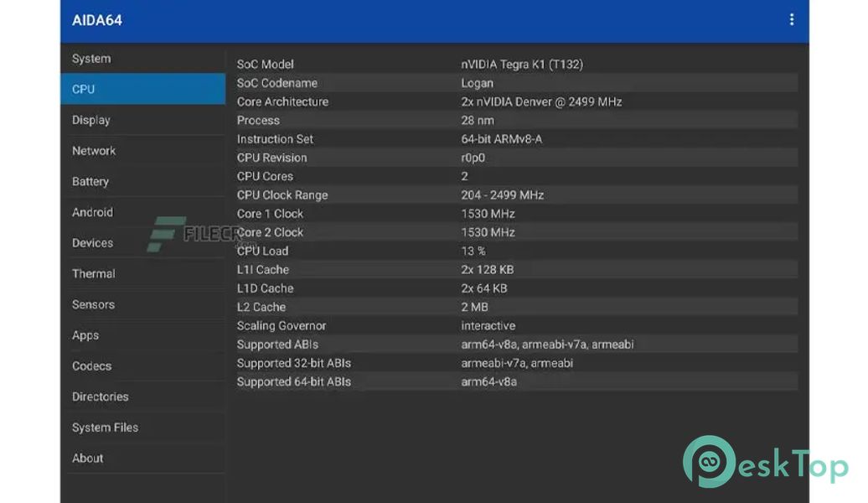868x503 pixels.
Task: Click the 204 - 2499 MHz value
Action: click(x=503, y=195)
